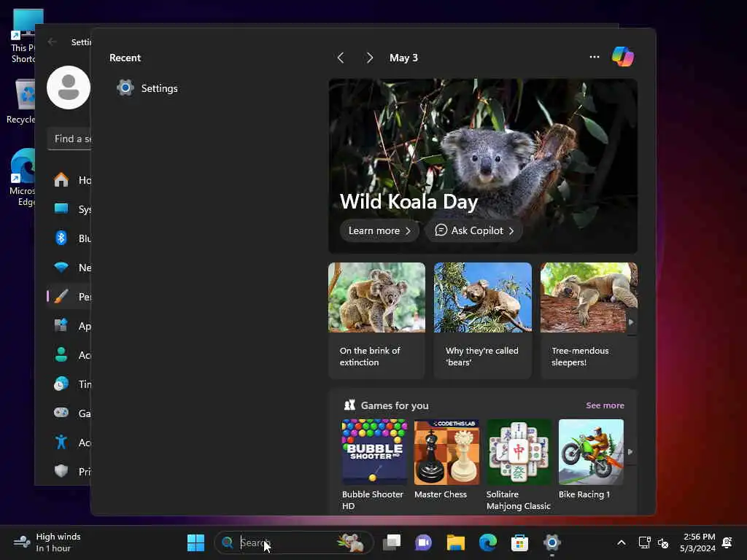Select Bluetooth item in the Settings sidebar
Image resolution: width=747 pixels, height=560 pixels.
(69, 238)
